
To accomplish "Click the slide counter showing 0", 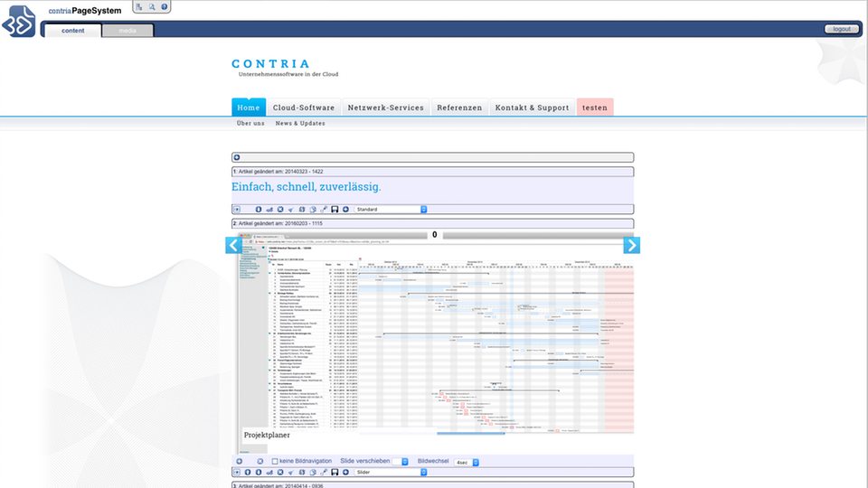I will coord(435,235).
